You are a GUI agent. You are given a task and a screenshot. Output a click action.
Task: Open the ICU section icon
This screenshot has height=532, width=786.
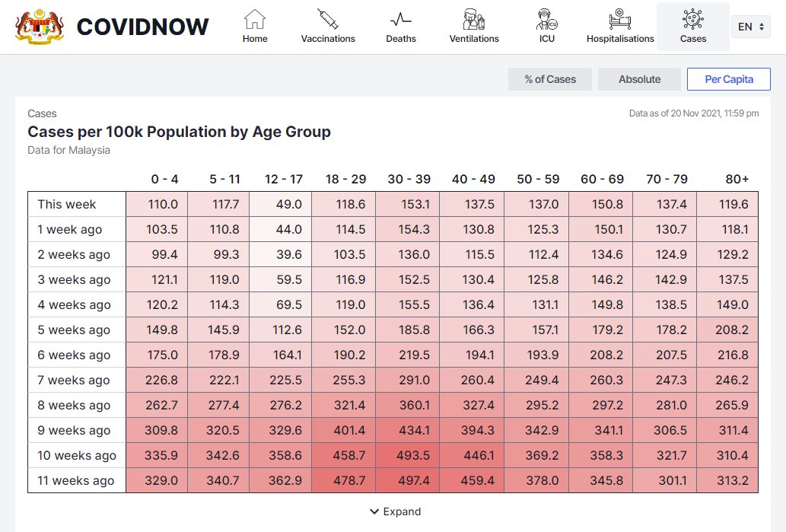pyautogui.click(x=546, y=19)
